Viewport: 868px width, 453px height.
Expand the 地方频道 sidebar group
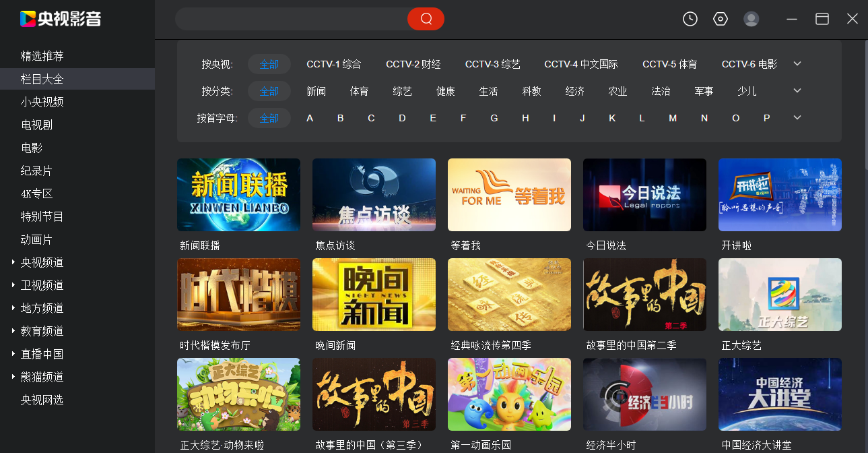pos(13,308)
